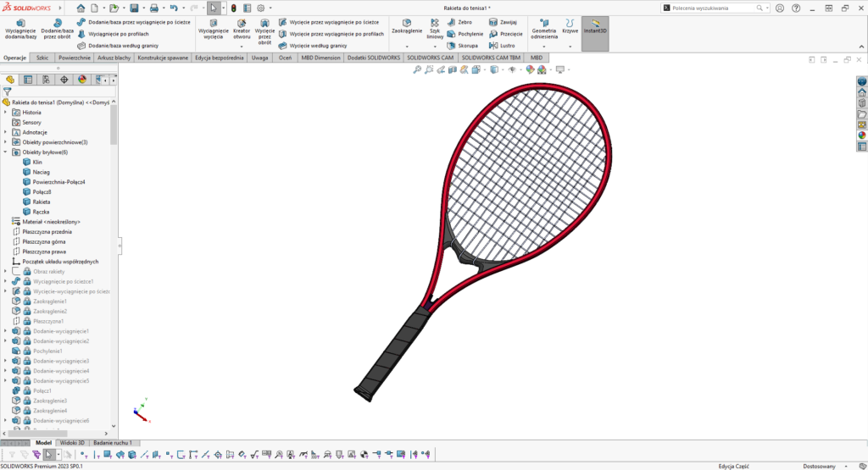Select the Lustro mirror tool
This screenshot has width=868, height=470.
point(503,46)
